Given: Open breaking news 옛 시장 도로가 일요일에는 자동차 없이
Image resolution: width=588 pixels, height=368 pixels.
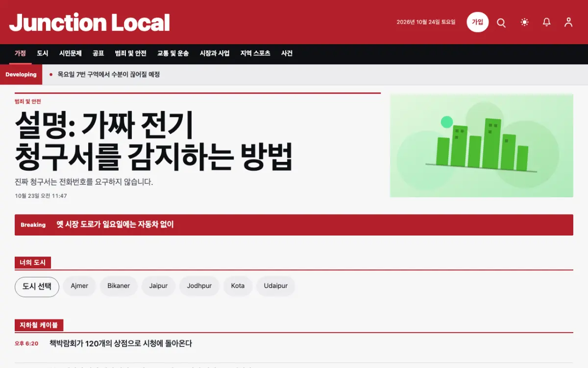Looking at the screenshot, I should (x=115, y=225).
